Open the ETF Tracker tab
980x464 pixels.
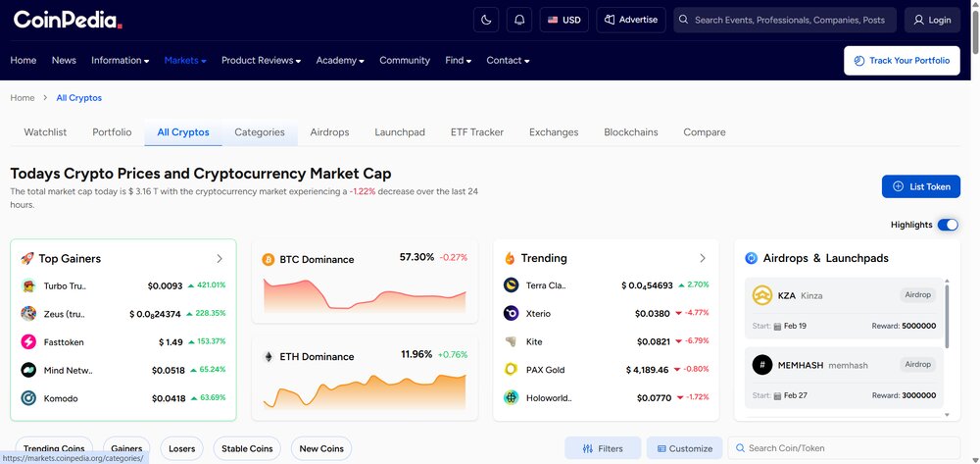coord(477,132)
